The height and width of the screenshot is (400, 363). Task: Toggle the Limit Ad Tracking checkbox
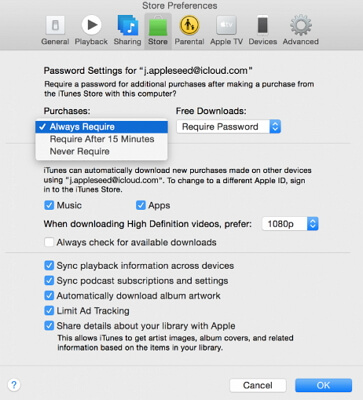pos(49,311)
